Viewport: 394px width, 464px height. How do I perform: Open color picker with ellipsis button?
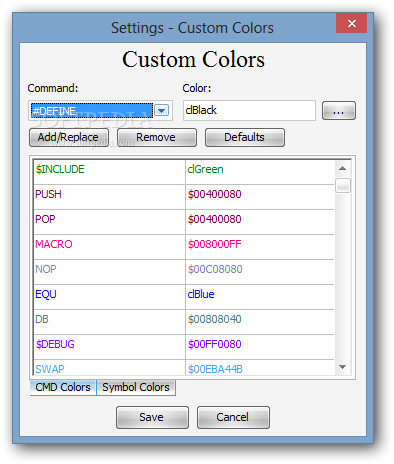point(339,111)
